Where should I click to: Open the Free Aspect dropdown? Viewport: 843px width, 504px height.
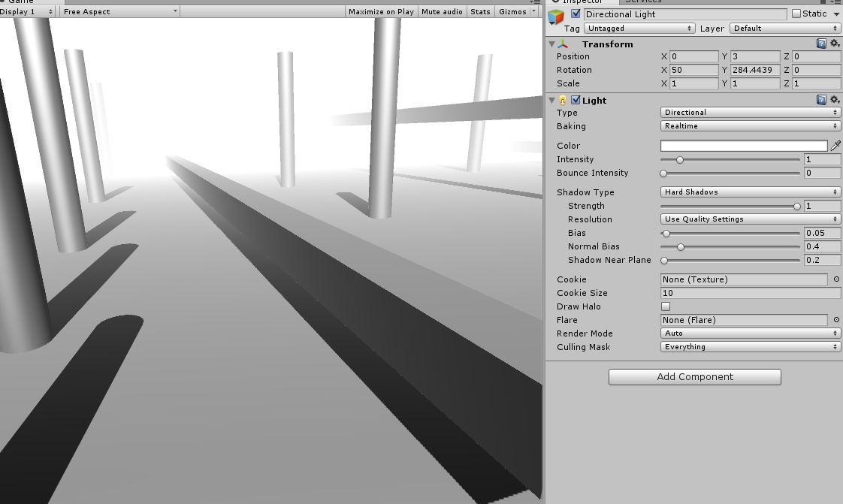(x=119, y=12)
